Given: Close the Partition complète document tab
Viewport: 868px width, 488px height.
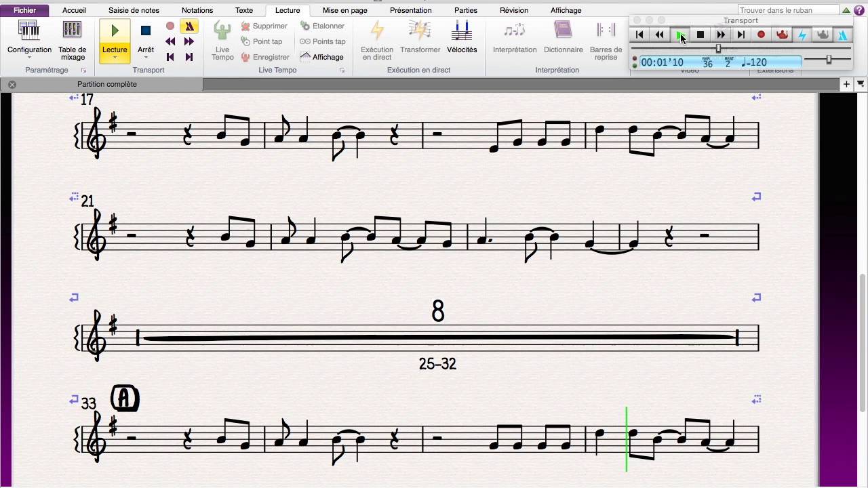Looking at the screenshot, I should coord(12,85).
